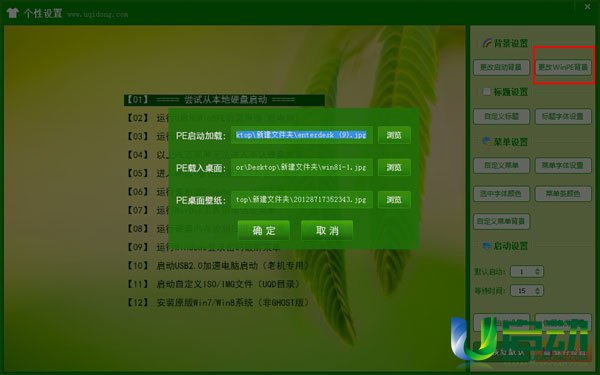600x375 pixels.
Task: Cancel the dialog with 取消
Action: 327,230
